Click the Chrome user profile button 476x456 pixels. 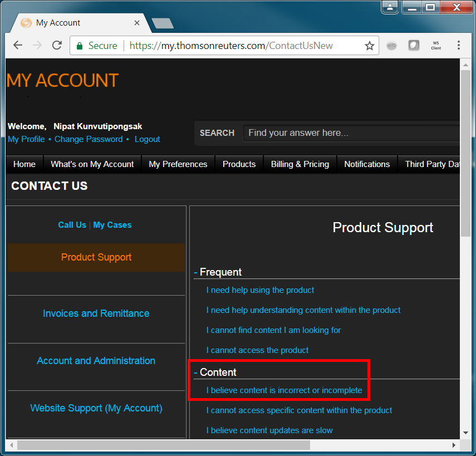point(390,7)
